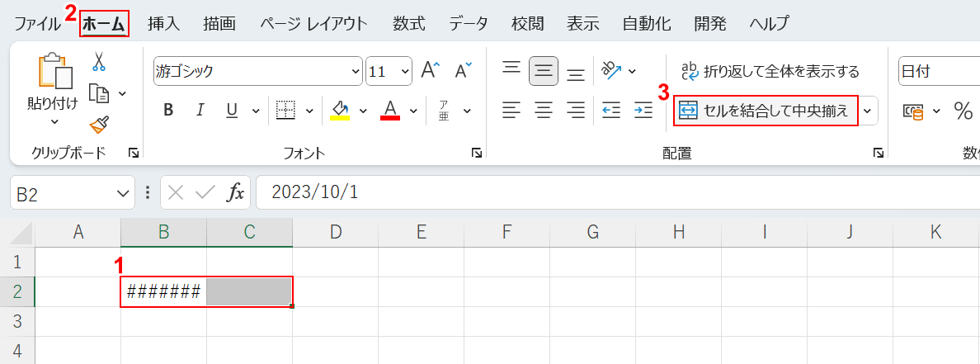Open the 挿入 ribbon tab

163,23
